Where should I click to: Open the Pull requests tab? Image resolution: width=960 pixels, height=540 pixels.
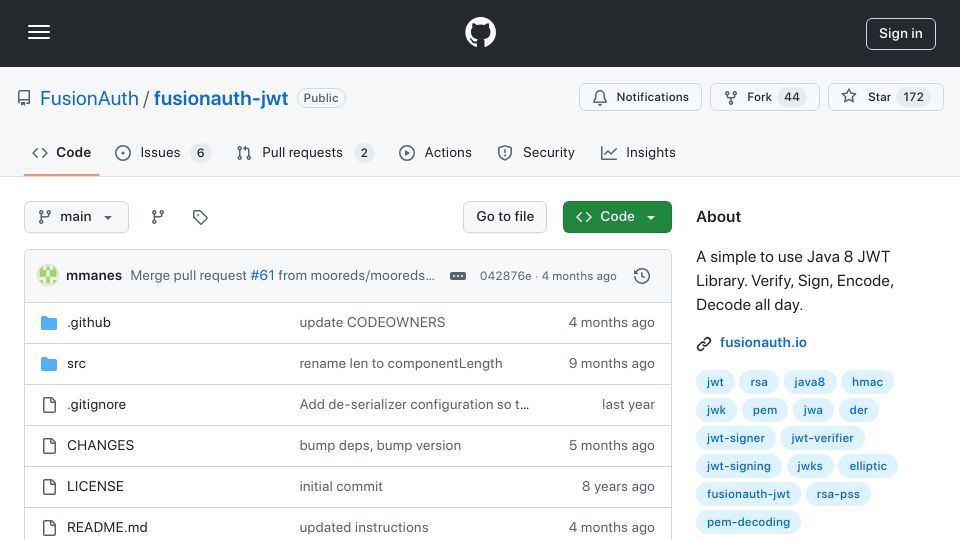[x=305, y=152]
